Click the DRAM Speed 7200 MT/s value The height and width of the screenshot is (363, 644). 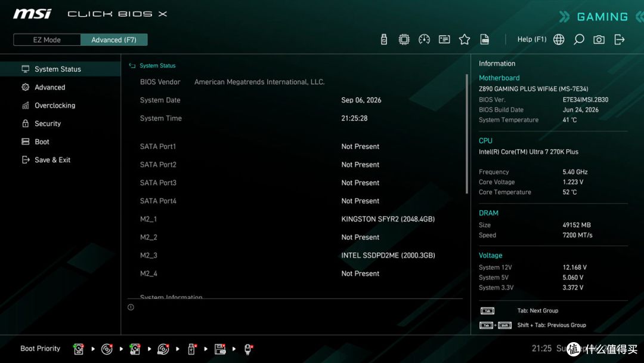577,235
